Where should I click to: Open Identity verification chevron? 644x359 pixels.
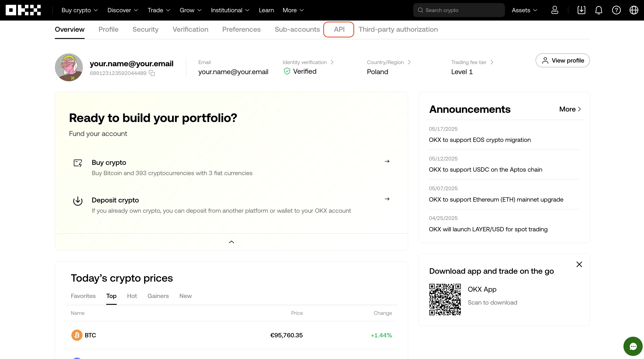click(x=332, y=62)
